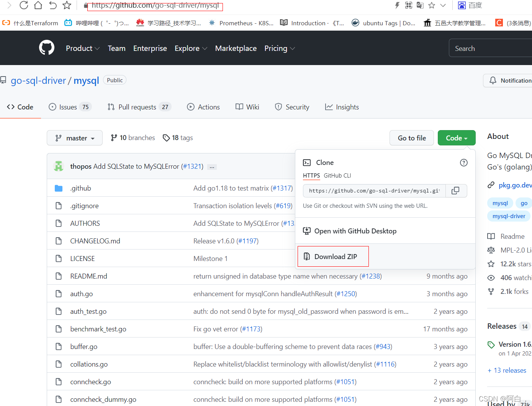This screenshot has height=406, width=532.
Task: Bookmark page with star icon near address bar
Action: (67, 5)
